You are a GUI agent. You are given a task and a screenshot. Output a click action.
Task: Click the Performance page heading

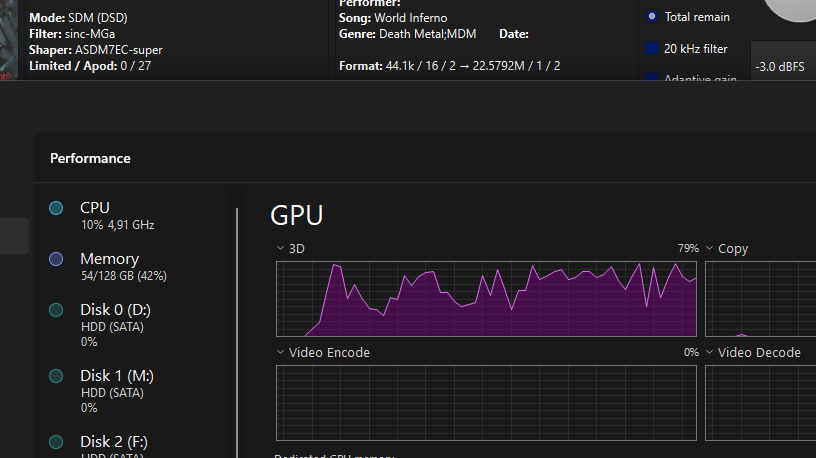tap(90, 158)
